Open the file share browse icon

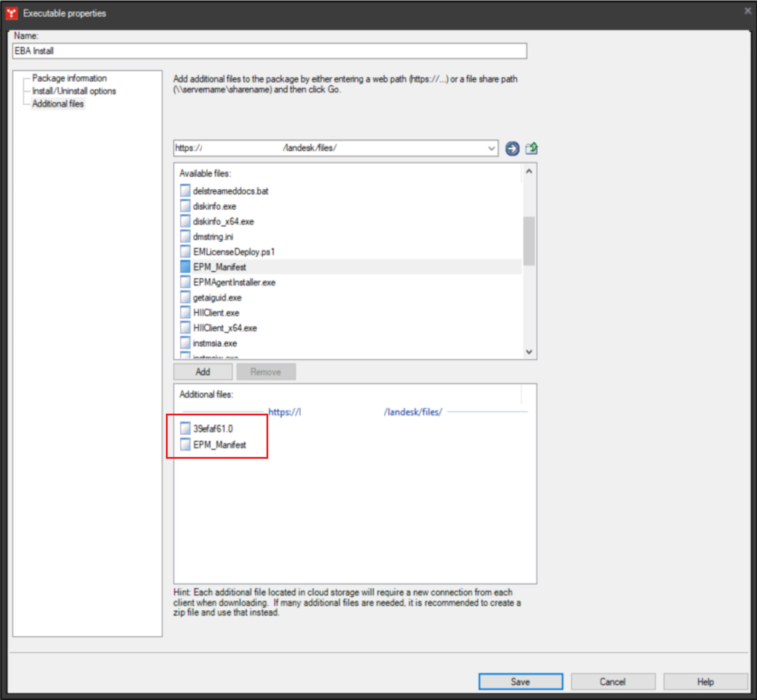532,149
